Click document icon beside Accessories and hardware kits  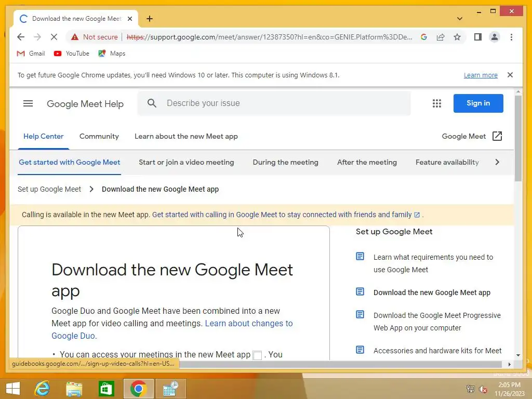(x=360, y=350)
